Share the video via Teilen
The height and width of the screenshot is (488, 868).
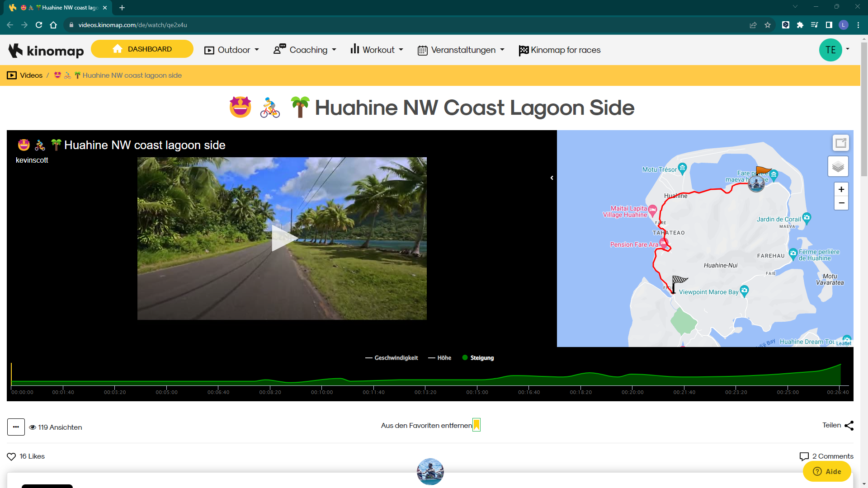(838, 426)
